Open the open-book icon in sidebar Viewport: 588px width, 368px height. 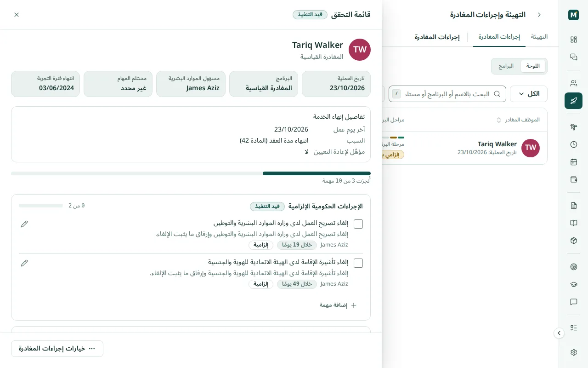click(x=573, y=223)
